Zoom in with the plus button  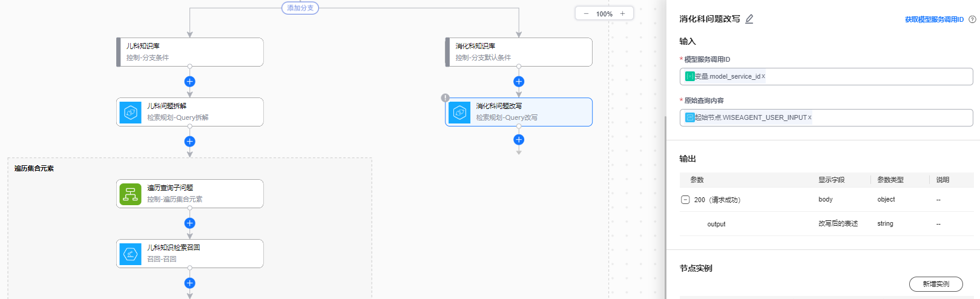coord(622,13)
